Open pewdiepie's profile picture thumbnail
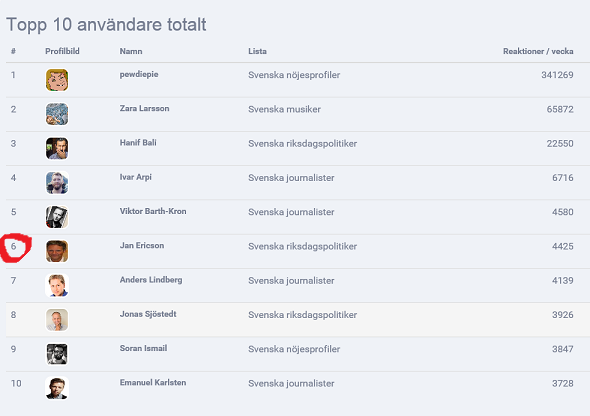The width and height of the screenshot is (590, 416). pyautogui.click(x=57, y=80)
